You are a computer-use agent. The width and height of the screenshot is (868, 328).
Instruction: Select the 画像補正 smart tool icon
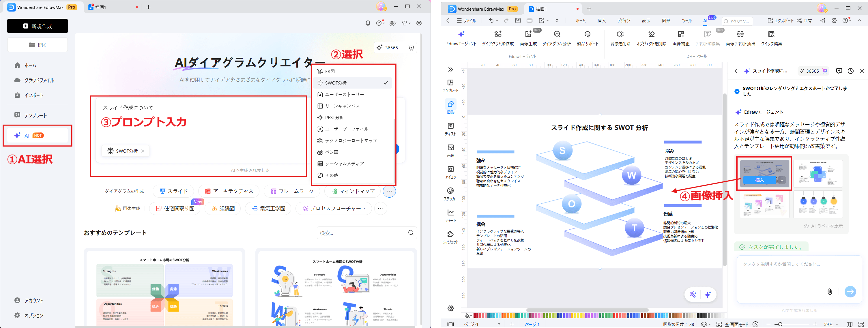click(x=681, y=34)
